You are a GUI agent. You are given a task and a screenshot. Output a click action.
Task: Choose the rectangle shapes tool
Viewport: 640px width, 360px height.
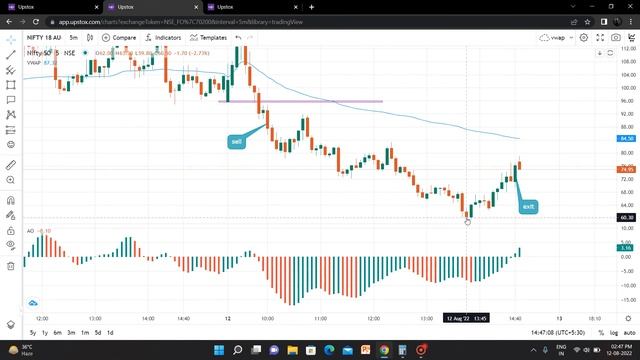click(11, 85)
